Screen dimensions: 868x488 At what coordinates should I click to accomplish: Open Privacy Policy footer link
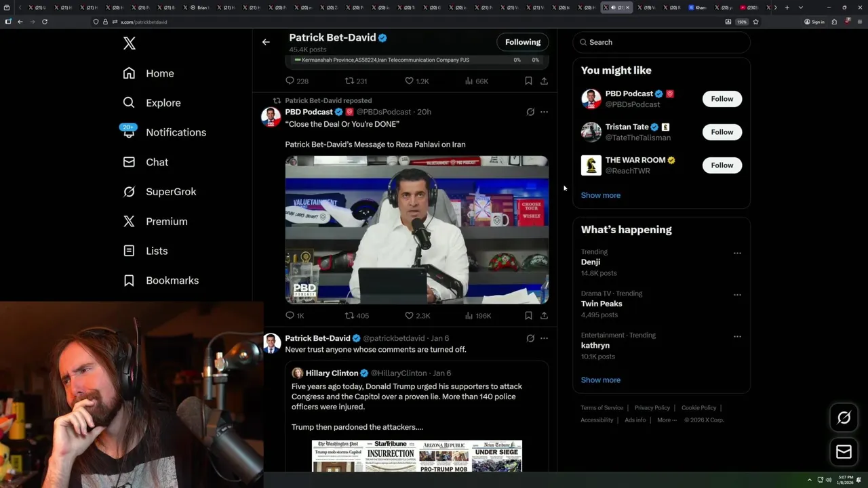tap(652, 408)
